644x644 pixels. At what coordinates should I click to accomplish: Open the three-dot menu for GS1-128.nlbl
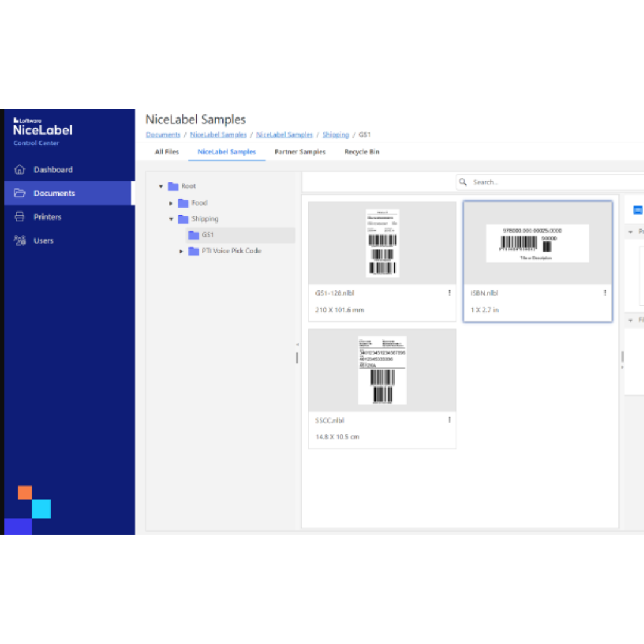[x=449, y=293]
